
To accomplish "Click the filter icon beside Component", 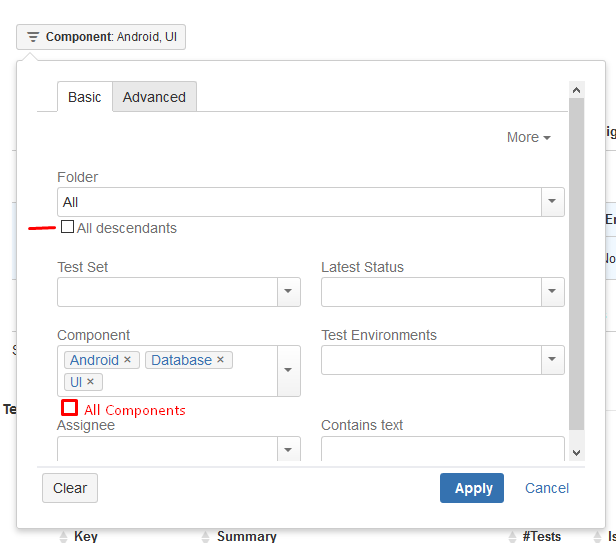I will (x=33, y=37).
